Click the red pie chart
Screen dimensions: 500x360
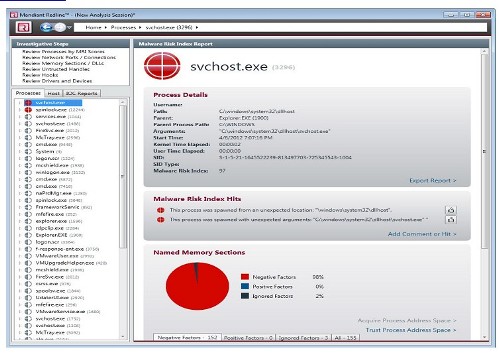coord(197,286)
